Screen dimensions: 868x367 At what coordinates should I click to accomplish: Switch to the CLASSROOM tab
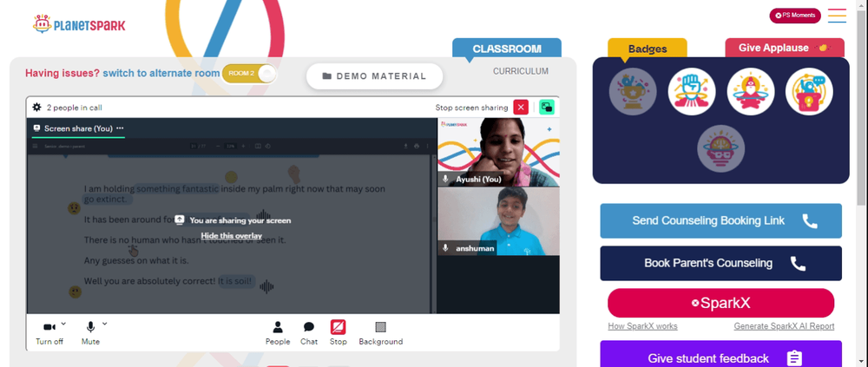(x=507, y=49)
